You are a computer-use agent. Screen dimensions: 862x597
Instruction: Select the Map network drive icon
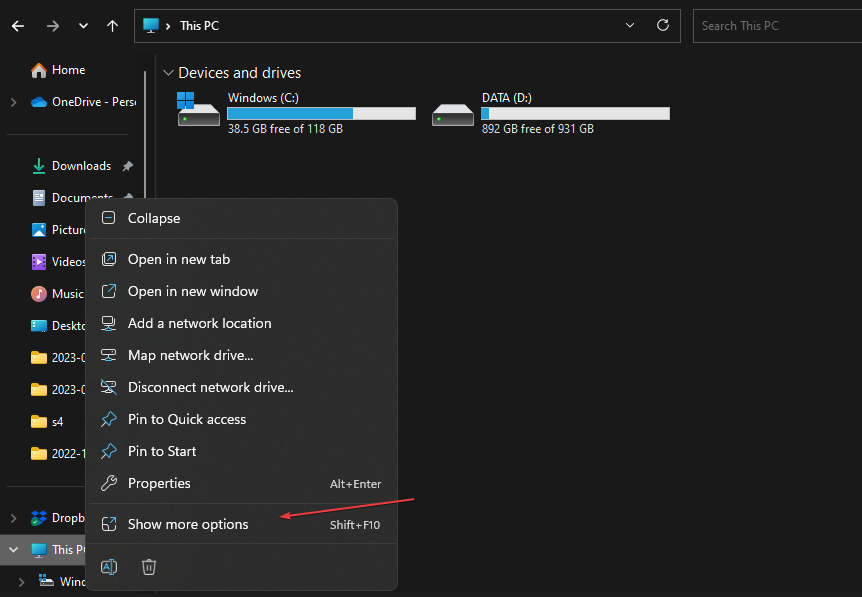[x=108, y=355]
